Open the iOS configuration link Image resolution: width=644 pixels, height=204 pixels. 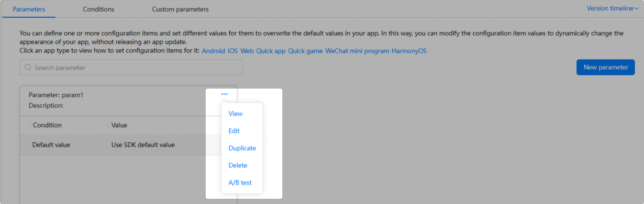point(233,51)
